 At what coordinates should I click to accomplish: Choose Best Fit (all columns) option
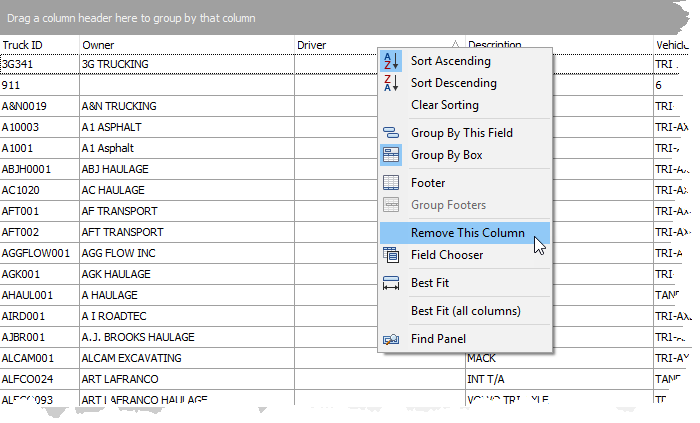point(465,311)
